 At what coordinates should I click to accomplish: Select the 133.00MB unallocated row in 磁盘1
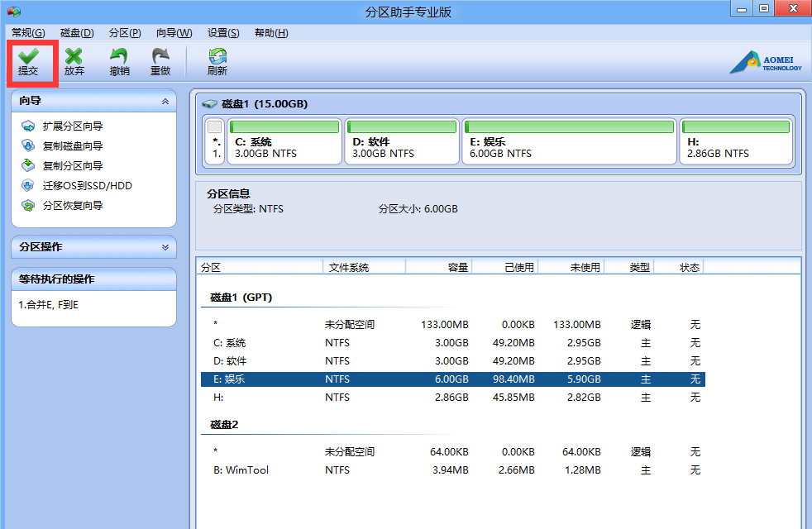click(453, 325)
